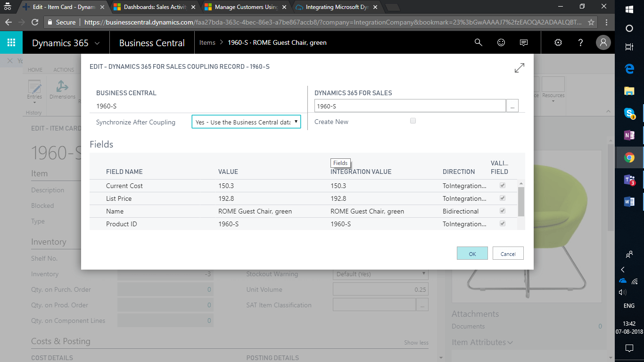Image resolution: width=644 pixels, height=362 pixels.
Task: Click the search magnifier icon
Action: point(478,42)
